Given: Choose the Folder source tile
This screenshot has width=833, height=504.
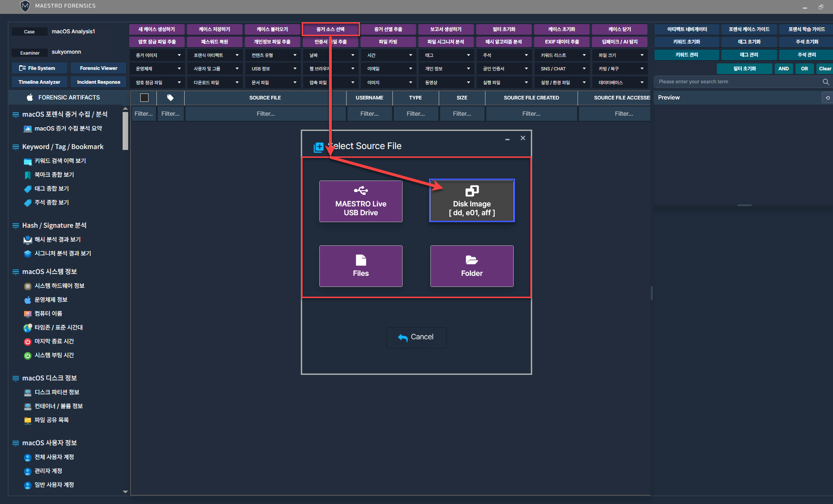Looking at the screenshot, I should tap(472, 266).
